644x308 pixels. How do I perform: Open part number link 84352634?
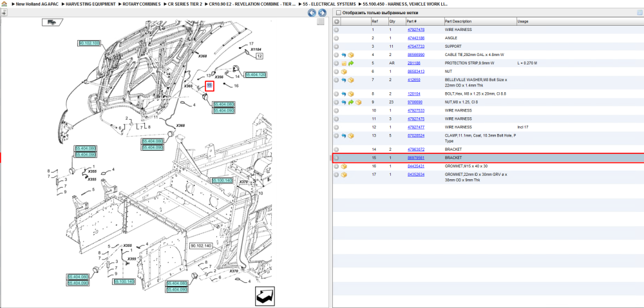[x=415, y=175]
